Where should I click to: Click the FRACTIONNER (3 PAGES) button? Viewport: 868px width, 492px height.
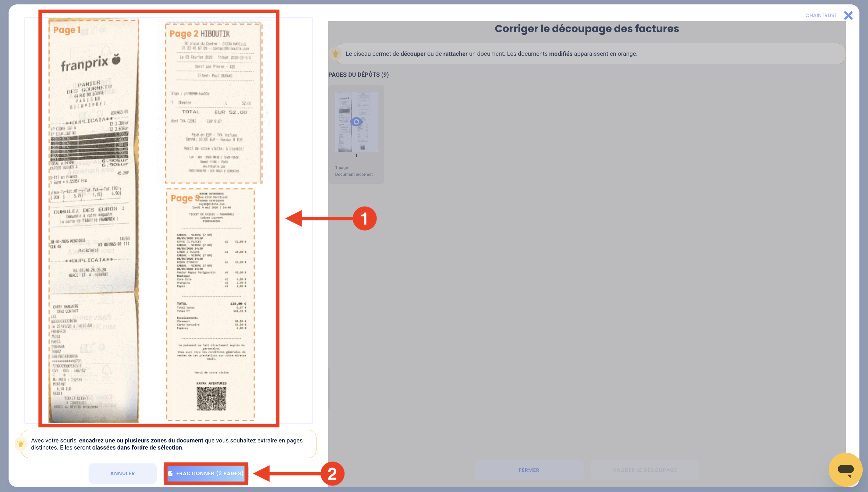(x=206, y=473)
